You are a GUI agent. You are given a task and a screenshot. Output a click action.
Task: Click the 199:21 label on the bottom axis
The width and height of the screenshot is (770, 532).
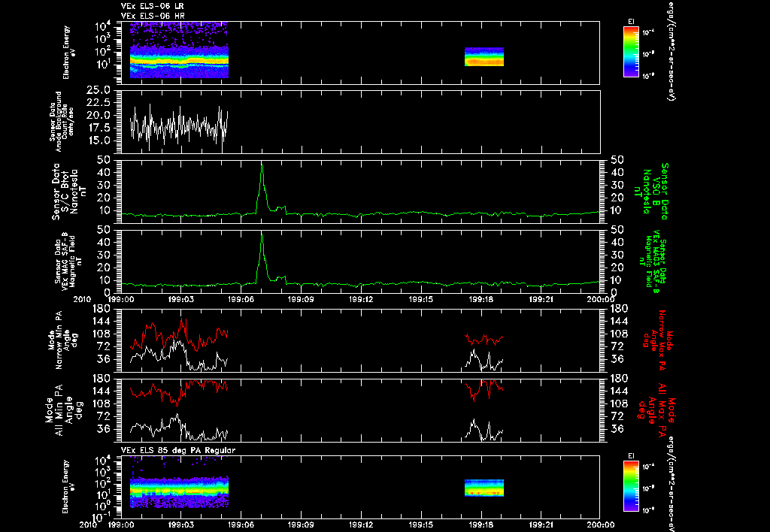coord(541,524)
